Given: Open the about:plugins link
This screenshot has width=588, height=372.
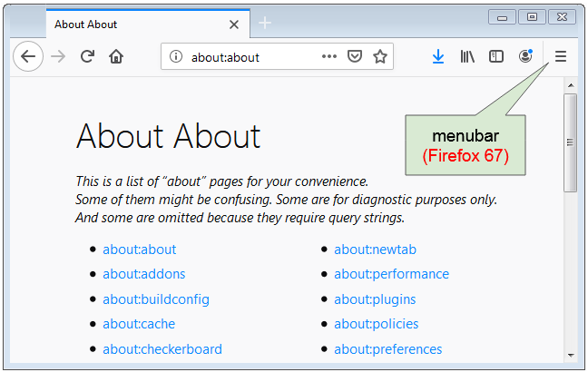Looking at the screenshot, I should [x=375, y=299].
